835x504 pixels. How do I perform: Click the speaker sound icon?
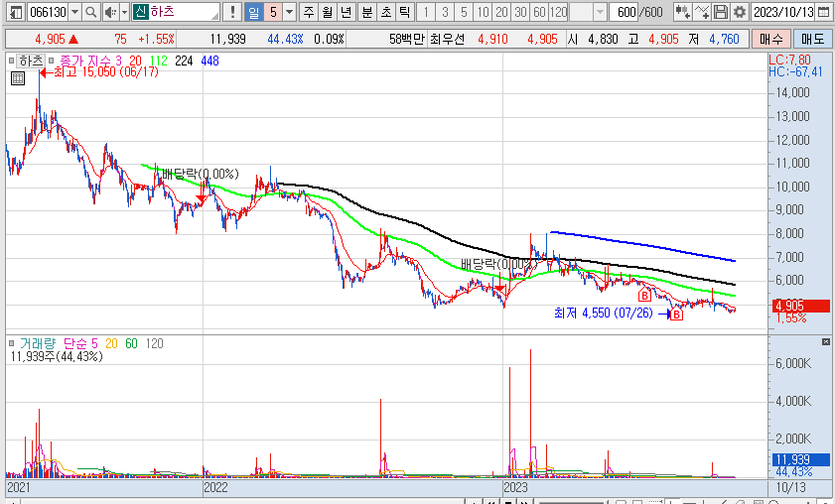109,12
